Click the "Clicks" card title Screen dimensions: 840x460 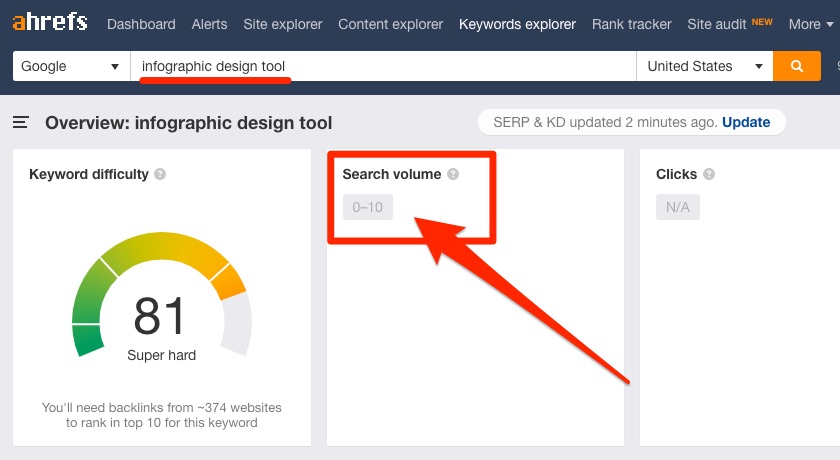coord(676,174)
